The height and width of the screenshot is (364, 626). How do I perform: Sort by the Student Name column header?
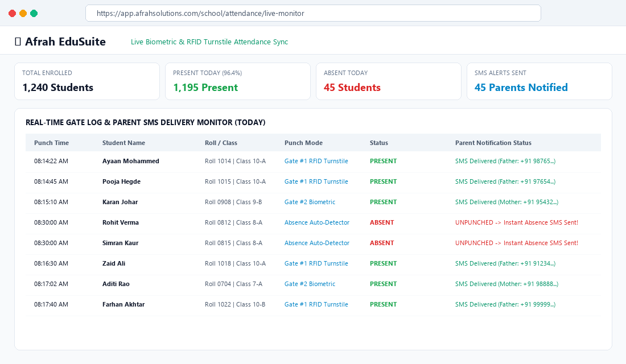[x=123, y=143]
